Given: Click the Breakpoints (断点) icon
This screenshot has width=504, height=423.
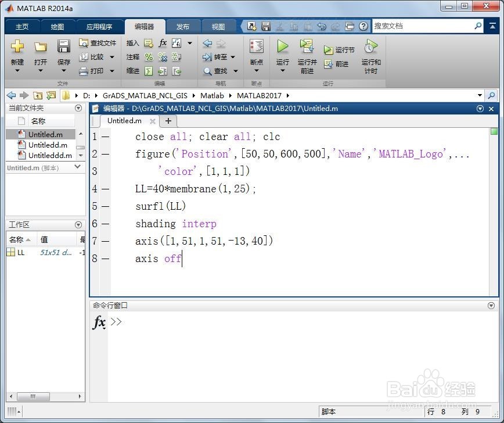Looking at the screenshot, I should (257, 46).
